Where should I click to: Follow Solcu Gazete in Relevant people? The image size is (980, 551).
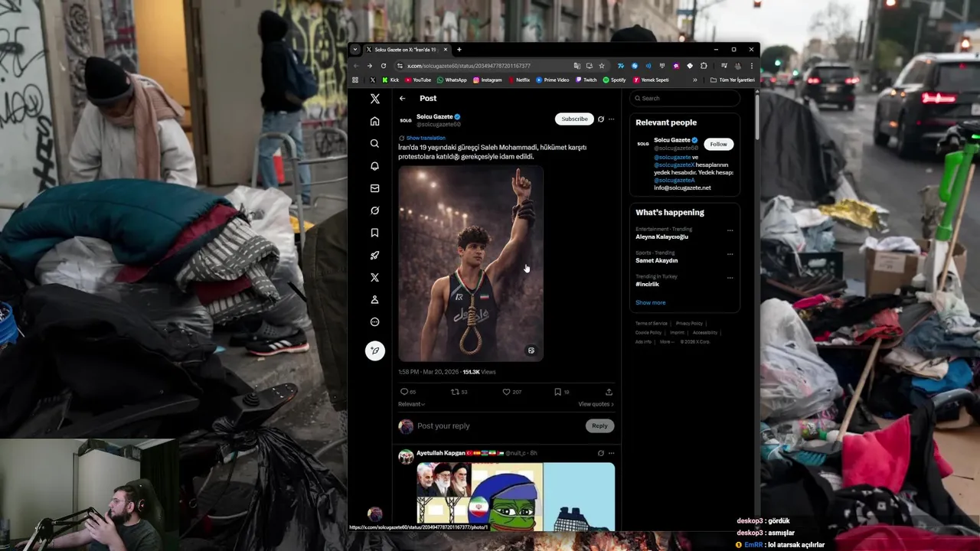[718, 144]
